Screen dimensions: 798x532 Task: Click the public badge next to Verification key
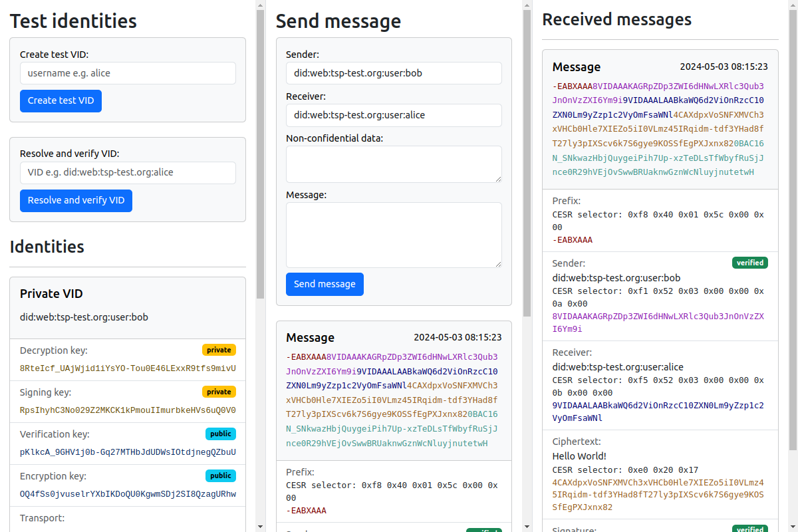click(x=219, y=433)
